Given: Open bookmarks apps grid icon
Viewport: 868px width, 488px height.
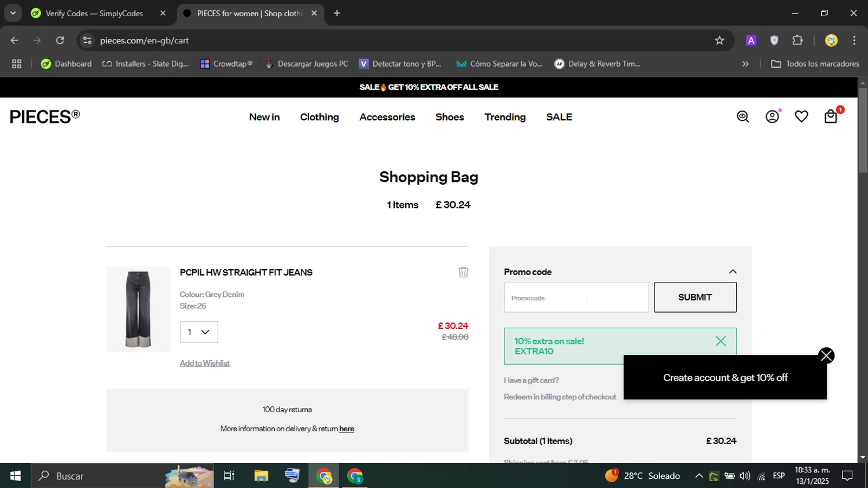Looking at the screenshot, I should [x=17, y=64].
